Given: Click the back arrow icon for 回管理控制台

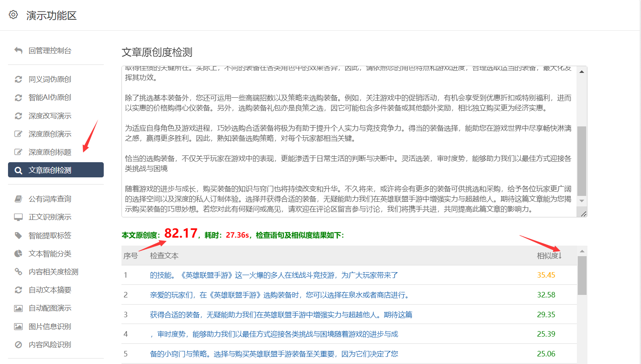Looking at the screenshot, I should point(18,51).
